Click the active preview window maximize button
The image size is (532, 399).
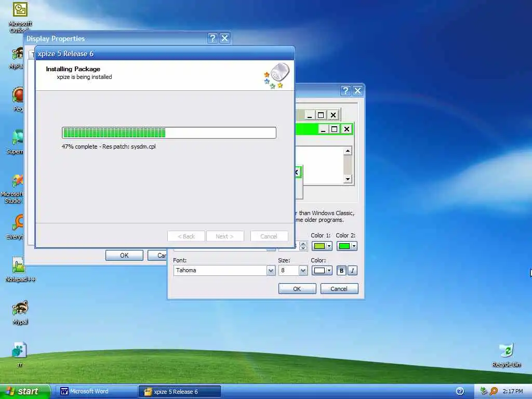[334, 129]
